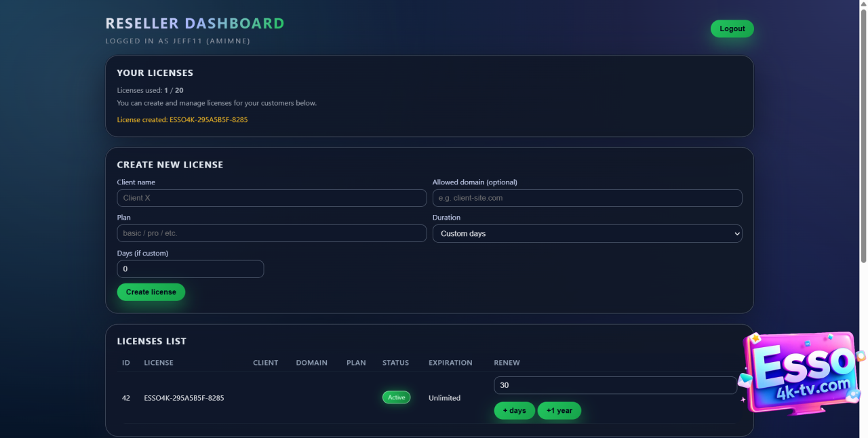The image size is (868, 438).
Task: Open the Duration dropdown
Action: (587, 233)
